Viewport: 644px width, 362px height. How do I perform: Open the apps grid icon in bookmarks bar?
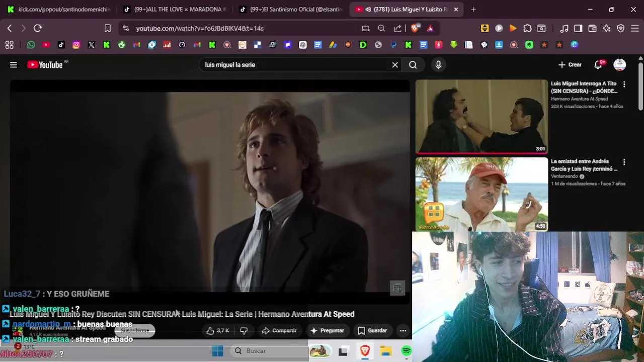tap(10, 45)
